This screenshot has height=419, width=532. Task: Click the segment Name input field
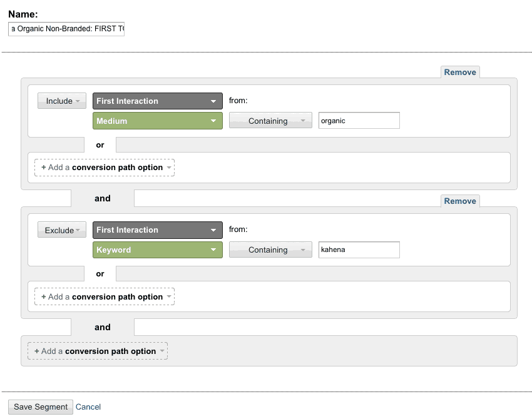(x=66, y=29)
